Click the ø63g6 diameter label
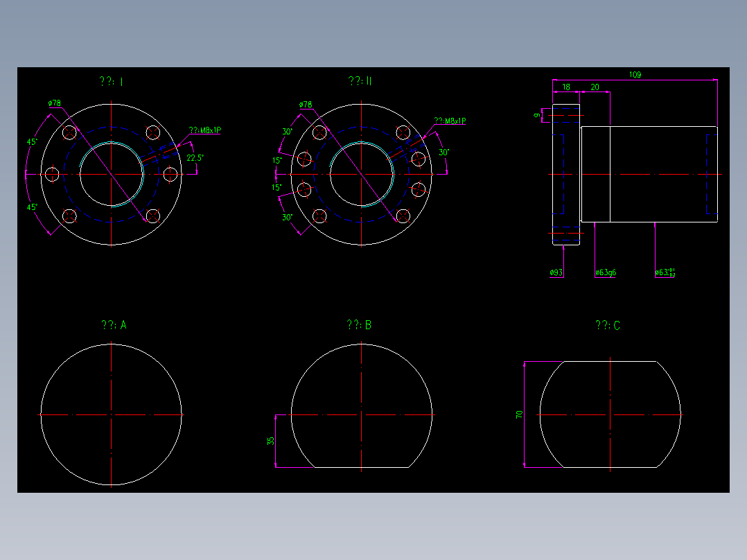 (606, 272)
